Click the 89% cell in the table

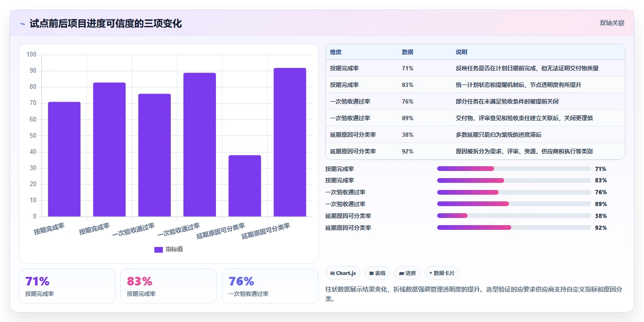pyautogui.click(x=408, y=118)
